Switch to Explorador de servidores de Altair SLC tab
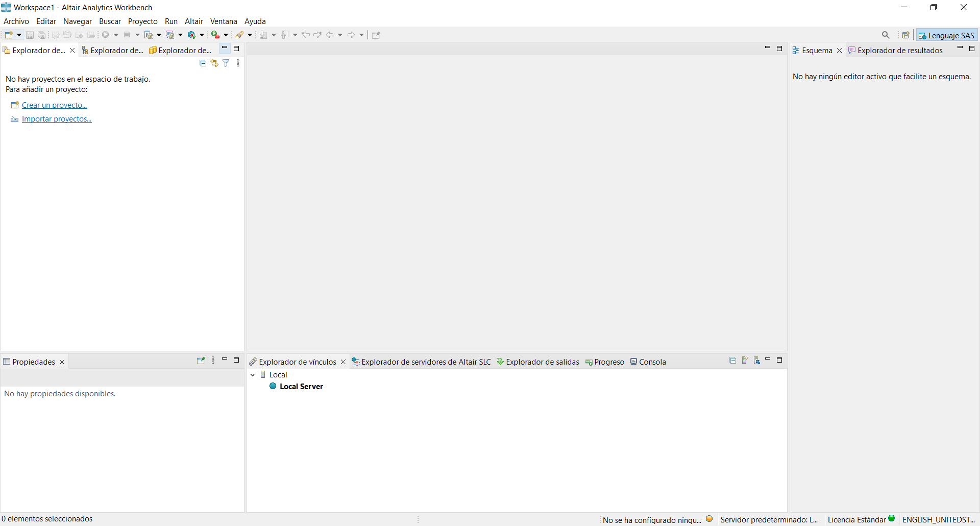The width and height of the screenshot is (980, 526). (421, 362)
